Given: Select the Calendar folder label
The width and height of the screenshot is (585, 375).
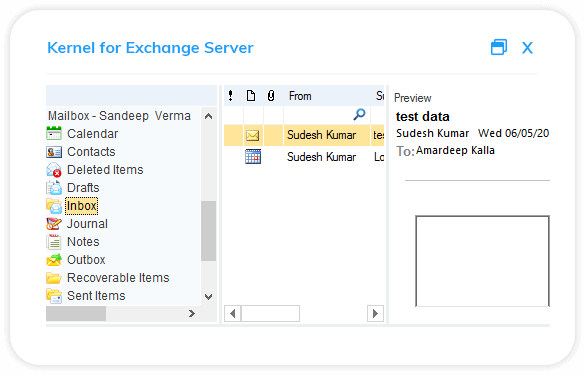Looking at the screenshot, I should [93, 134].
